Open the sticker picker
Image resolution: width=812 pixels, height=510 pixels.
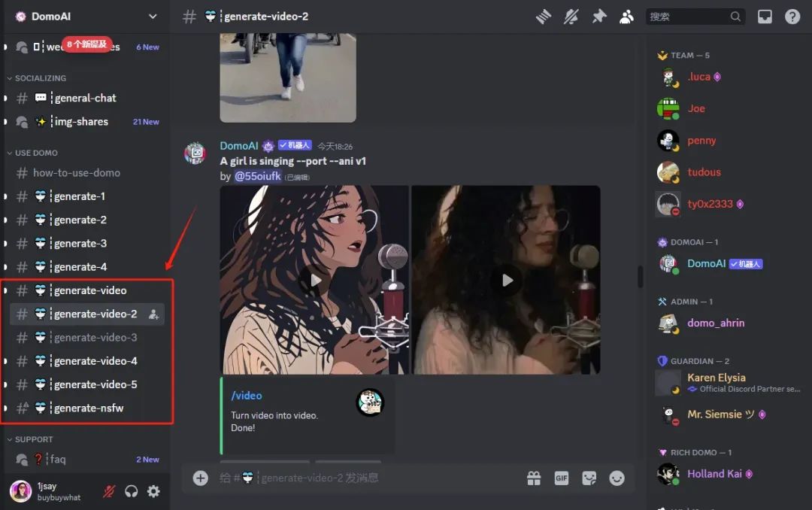(x=589, y=478)
